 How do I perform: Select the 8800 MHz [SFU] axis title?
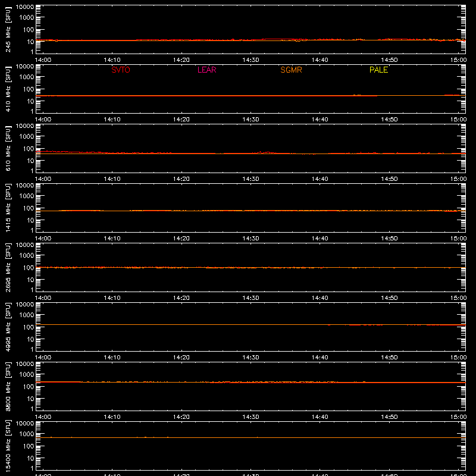(x=8, y=386)
